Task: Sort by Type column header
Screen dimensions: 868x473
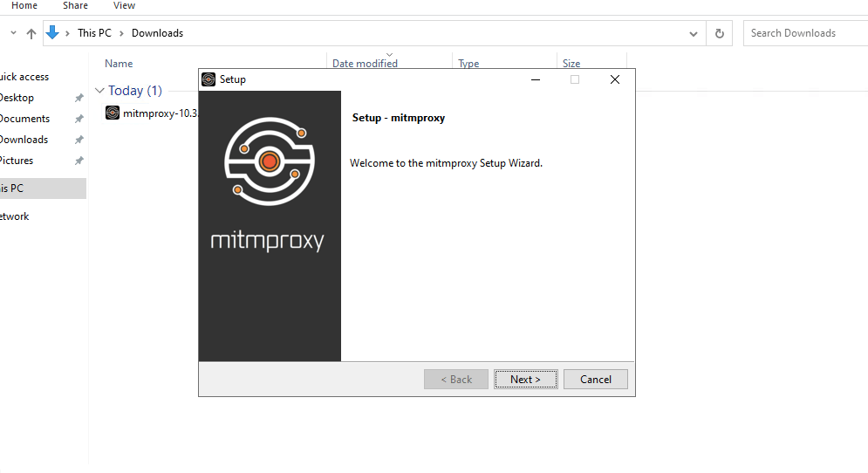Action: pos(468,64)
